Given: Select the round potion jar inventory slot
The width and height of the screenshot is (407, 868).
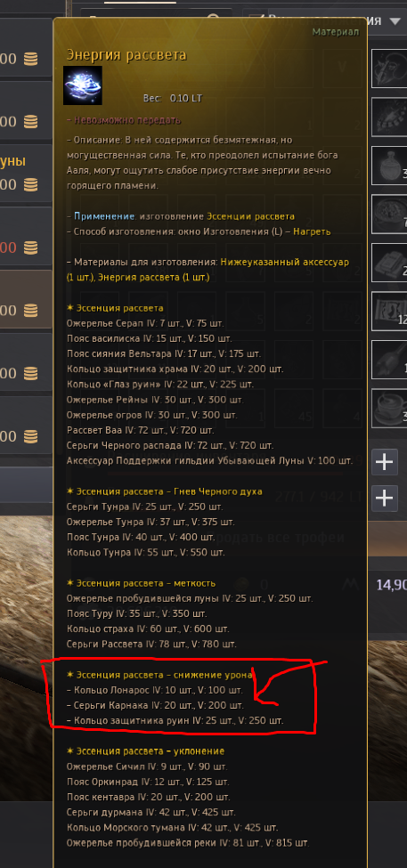Looking at the screenshot, I should (x=389, y=165).
